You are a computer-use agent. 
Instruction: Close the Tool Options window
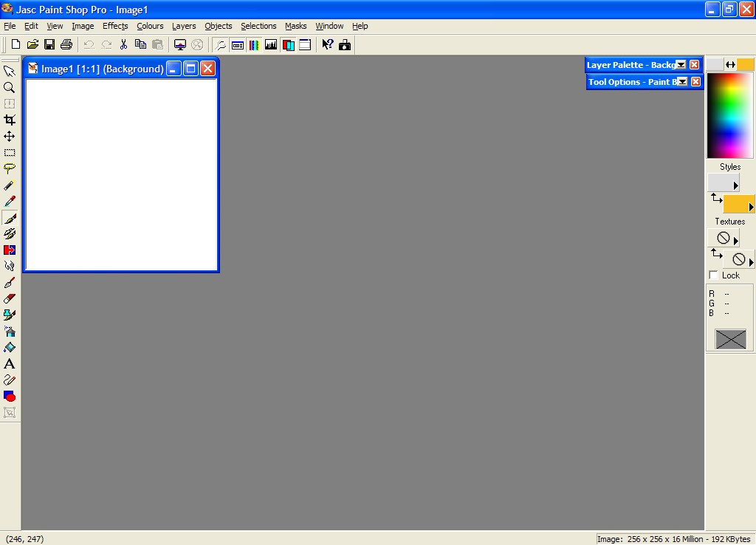695,81
